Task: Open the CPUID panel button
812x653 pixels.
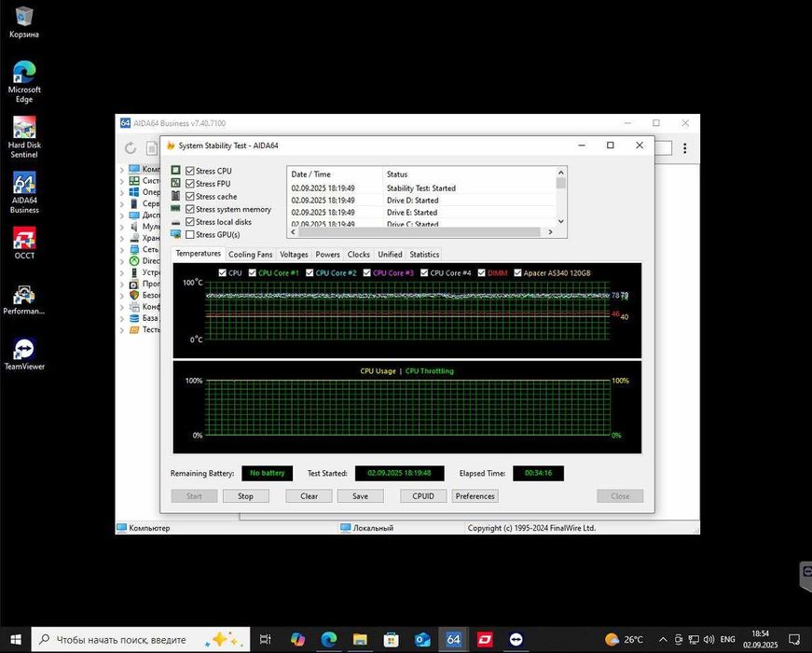Action: (x=423, y=496)
